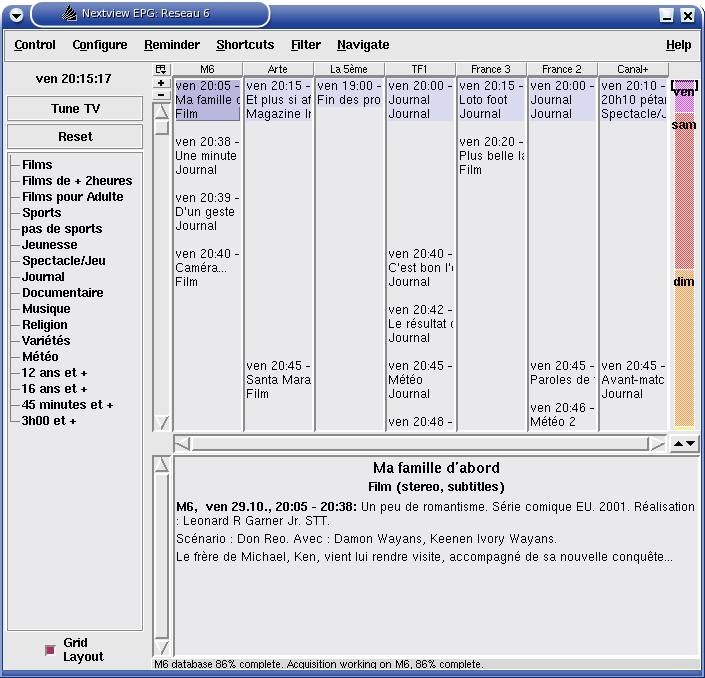Open the Help menu
Viewport: 705px width, 678px height.
678,45
